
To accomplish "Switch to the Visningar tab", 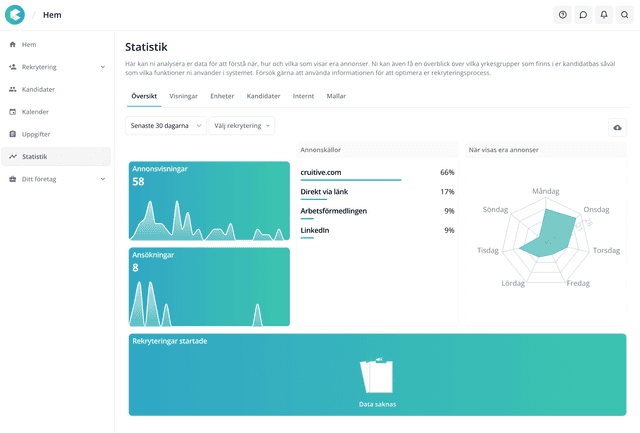I will pyautogui.click(x=183, y=96).
